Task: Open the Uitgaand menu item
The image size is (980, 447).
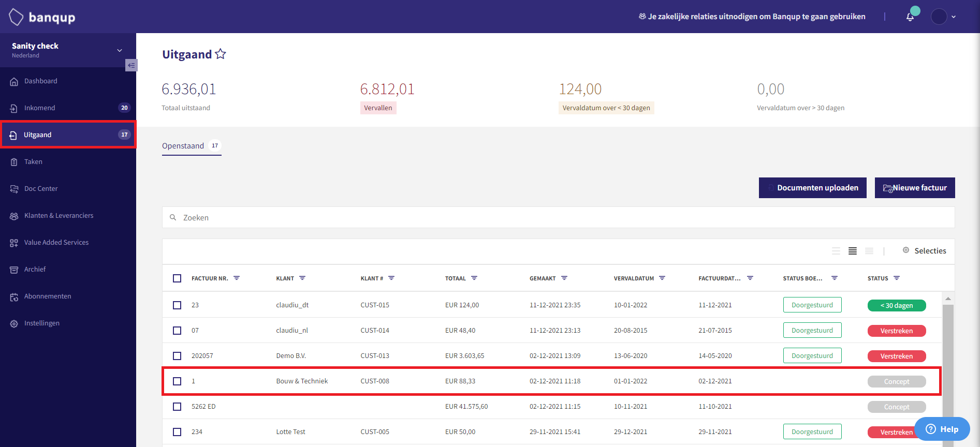Action: click(x=68, y=135)
